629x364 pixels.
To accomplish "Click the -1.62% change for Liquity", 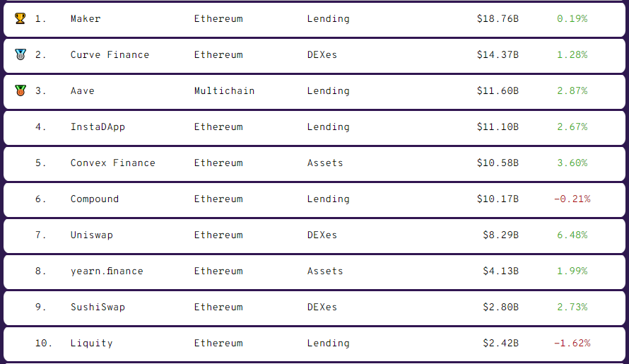I will coord(572,344).
